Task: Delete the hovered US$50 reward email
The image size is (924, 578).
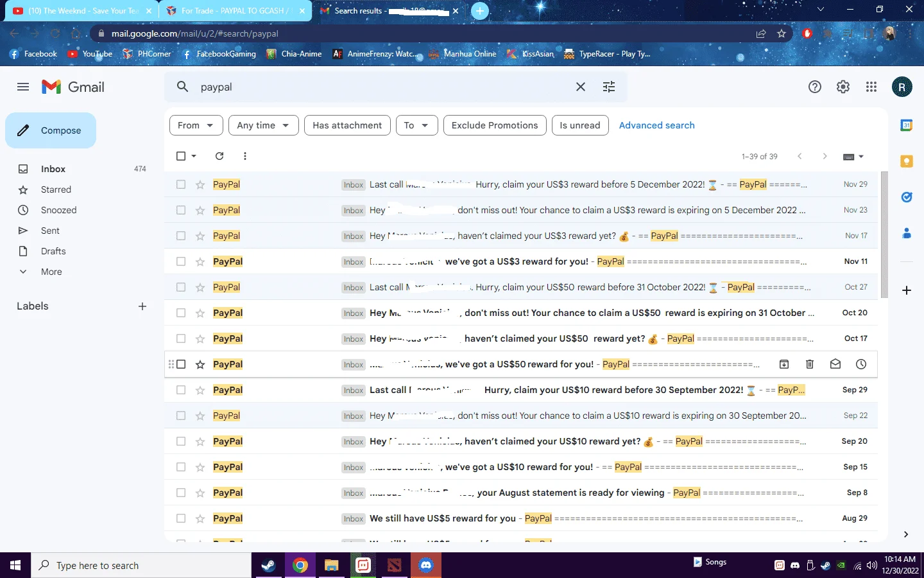Action: point(810,364)
